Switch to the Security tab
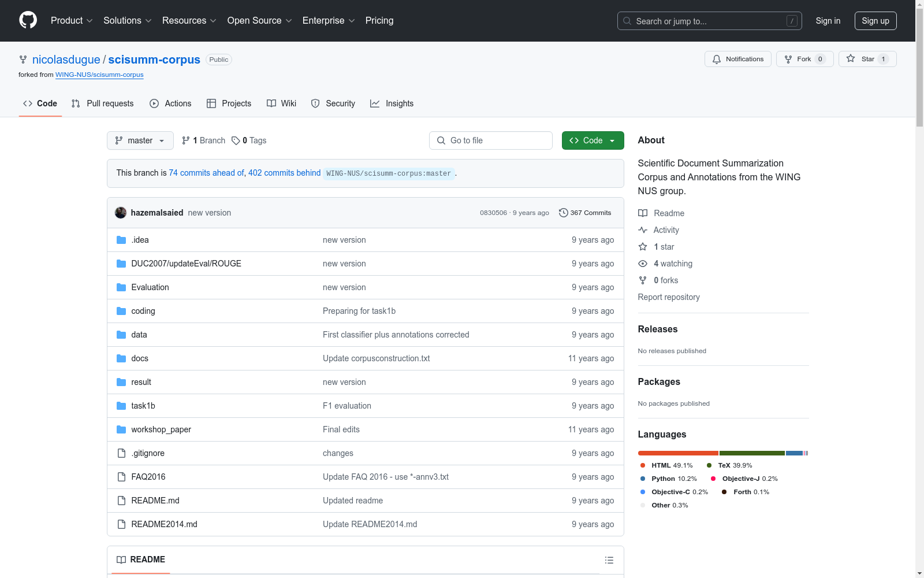The width and height of the screenshot is (924, 578). tap(333, 103)
